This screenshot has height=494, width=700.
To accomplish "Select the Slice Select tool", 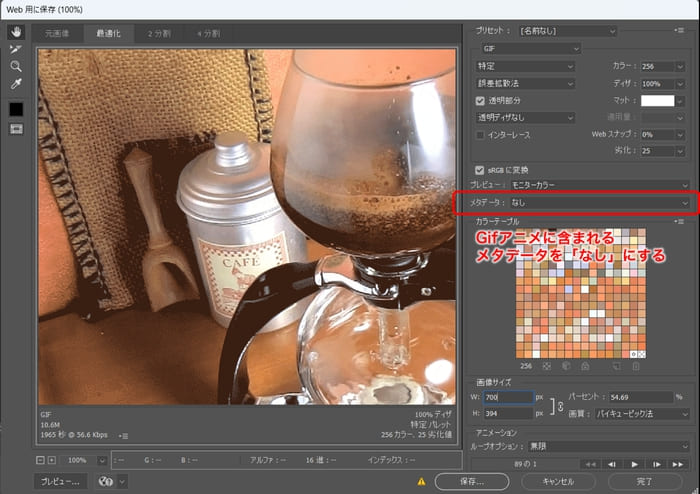I will click(x=16, y=48).
